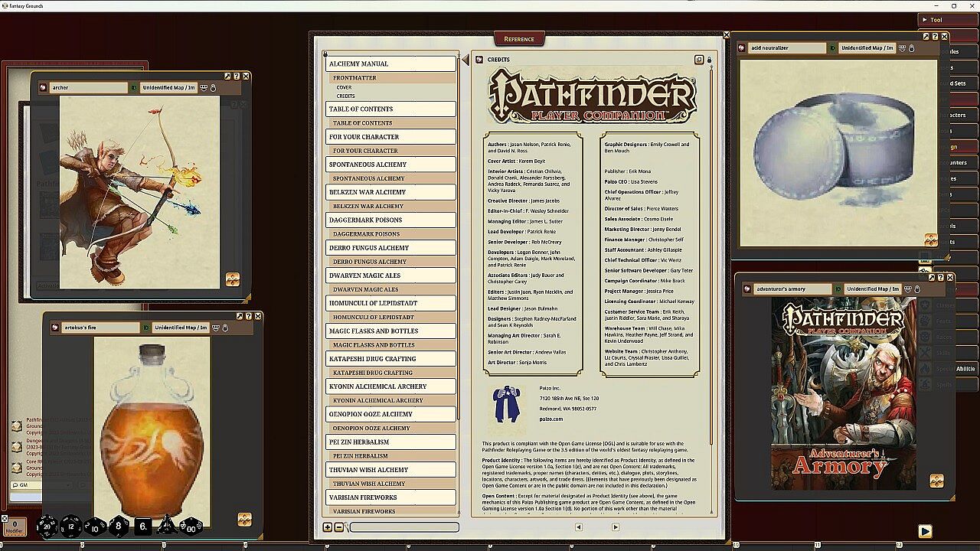
Task: Toggle ID status in archer window
Action: click(x=134, y=88)
